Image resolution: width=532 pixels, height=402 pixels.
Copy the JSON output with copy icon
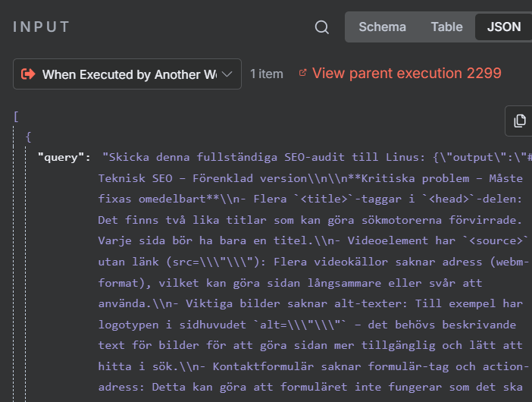[519, 121]
